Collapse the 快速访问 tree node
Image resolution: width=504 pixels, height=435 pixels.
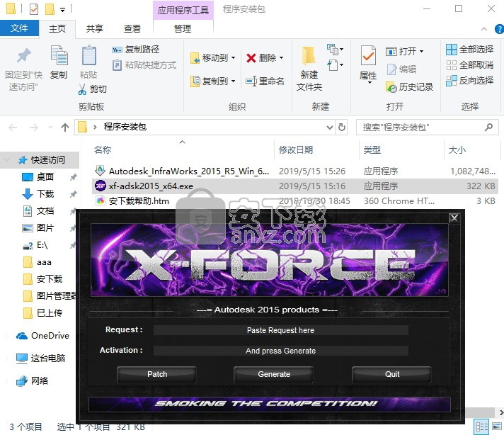pos(6,160)
